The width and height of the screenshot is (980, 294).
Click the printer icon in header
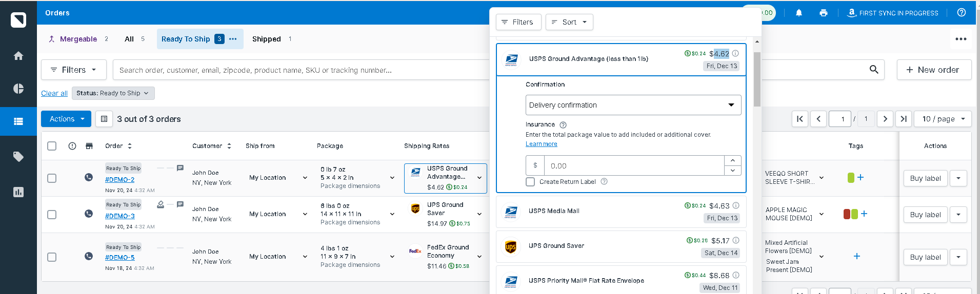point(824,13)
